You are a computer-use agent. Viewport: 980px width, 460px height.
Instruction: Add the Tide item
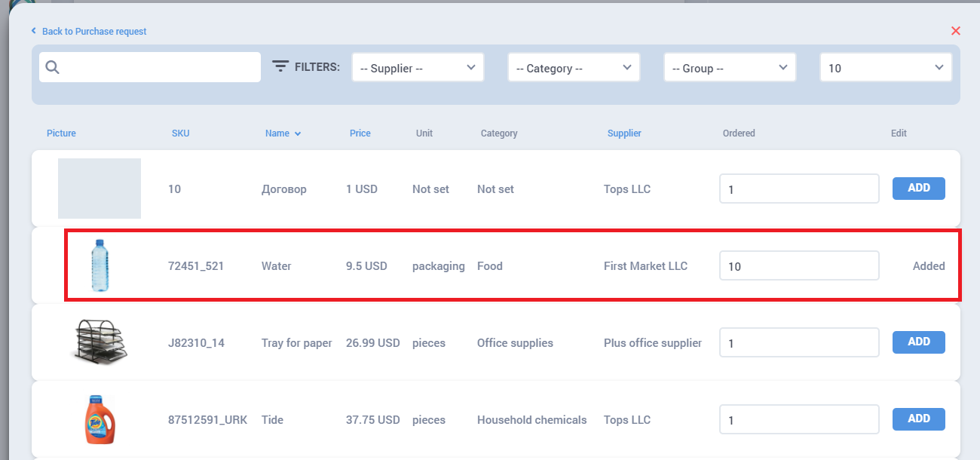pos(919,419)
